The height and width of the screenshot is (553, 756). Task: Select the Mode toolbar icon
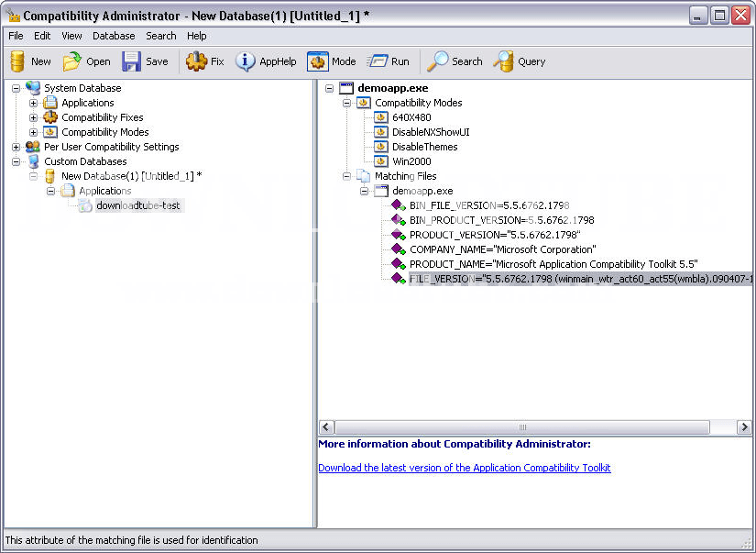[x=331, y=61]
